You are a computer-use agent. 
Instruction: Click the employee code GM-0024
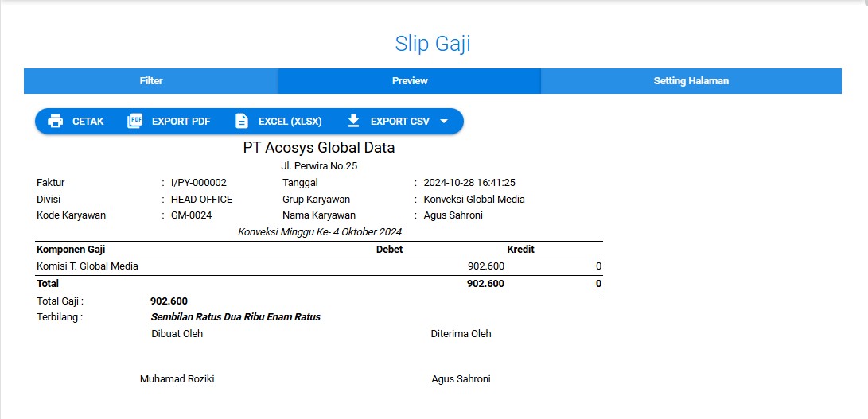(192, 215)
